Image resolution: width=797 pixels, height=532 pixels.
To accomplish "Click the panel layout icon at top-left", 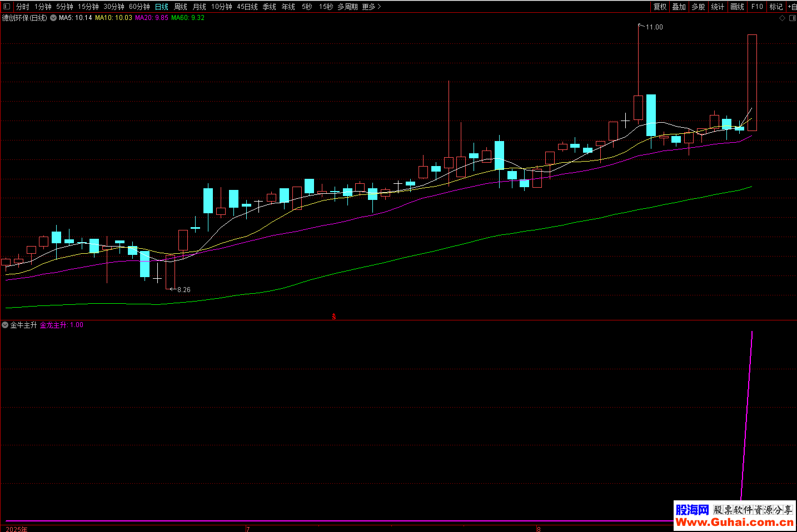I will click(7, 7).
